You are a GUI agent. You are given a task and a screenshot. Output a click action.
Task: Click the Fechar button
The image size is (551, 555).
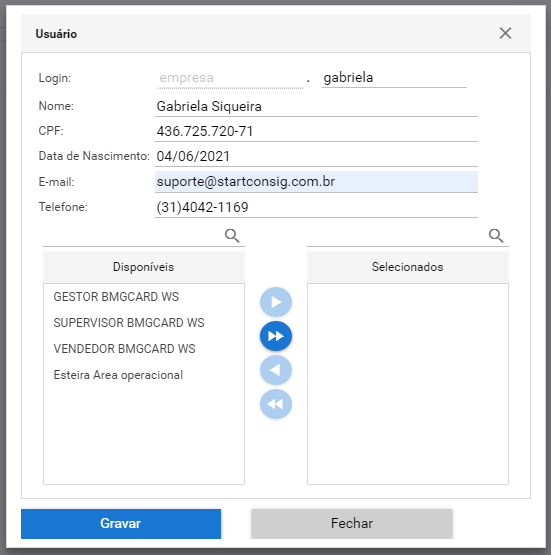[x=352, y=523]
